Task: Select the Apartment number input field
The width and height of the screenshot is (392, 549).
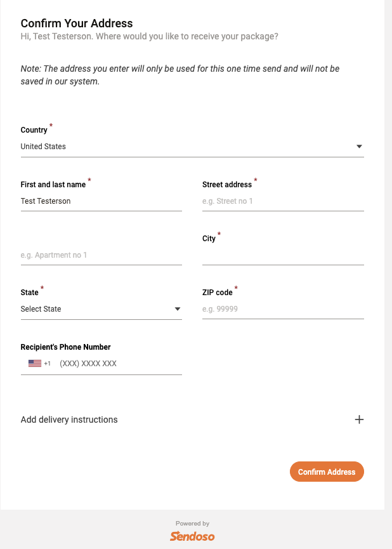Action: click(x=101, y=255)
